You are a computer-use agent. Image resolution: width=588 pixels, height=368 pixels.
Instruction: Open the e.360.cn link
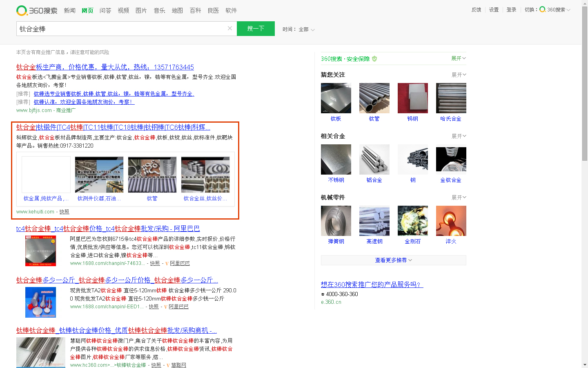[x=331, y=302]
